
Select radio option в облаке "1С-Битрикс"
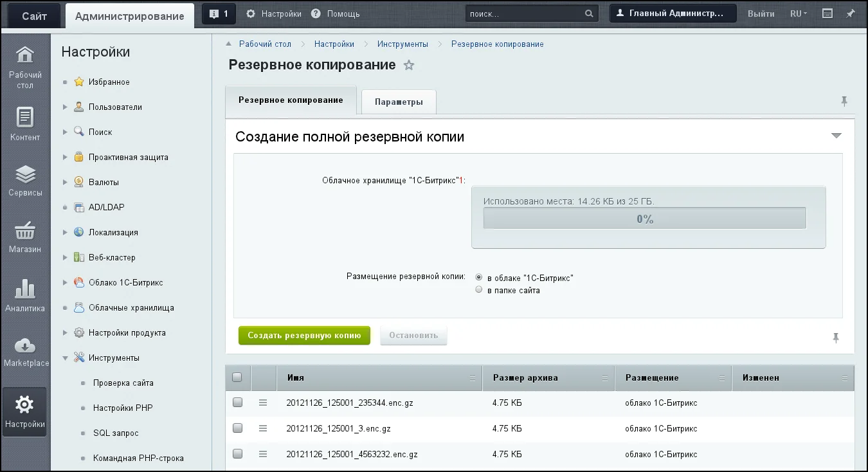(x=478, y=278)
